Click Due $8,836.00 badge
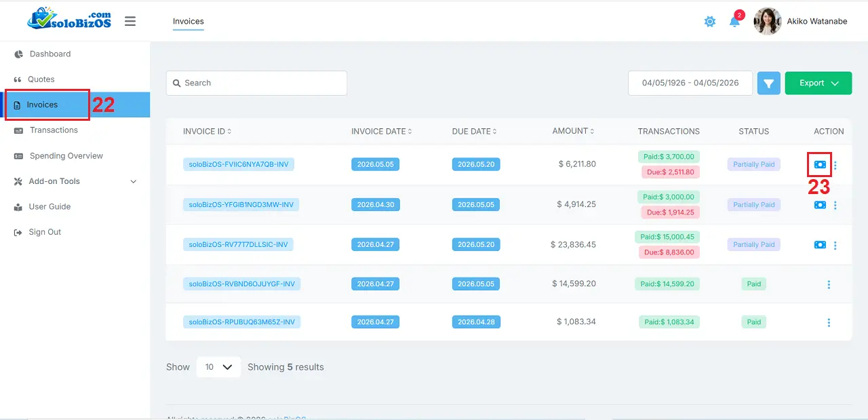This screenshot has width=868, height=420. click(x=671, y=252)
